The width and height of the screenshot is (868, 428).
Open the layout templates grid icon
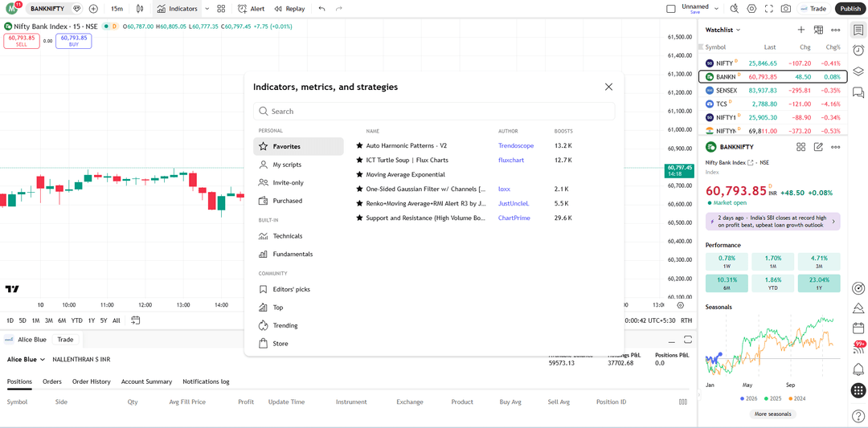[221, 9]
